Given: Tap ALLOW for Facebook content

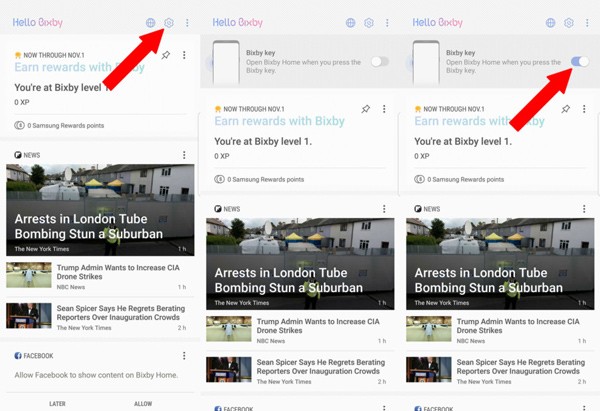Looking at the screenshot, I should coord(143,403).
